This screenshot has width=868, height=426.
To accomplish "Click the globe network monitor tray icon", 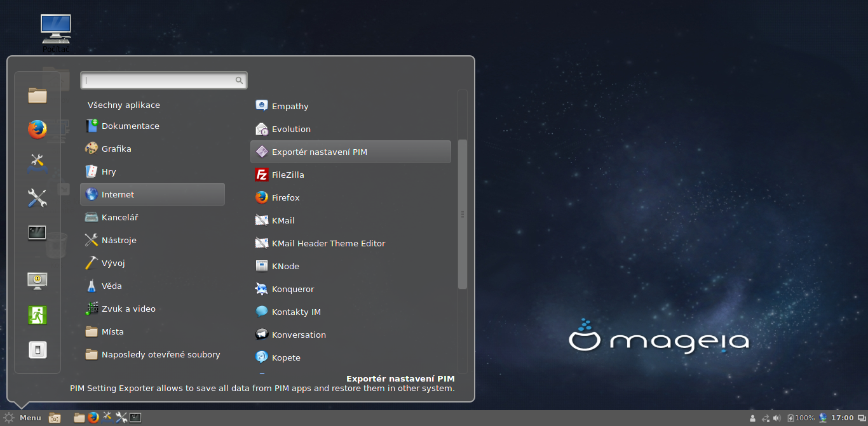I will (824, 418).
